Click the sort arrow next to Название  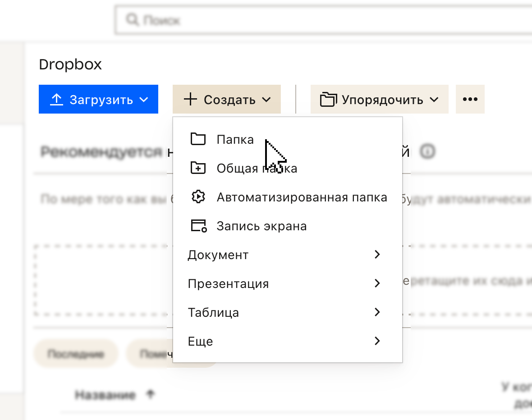pos(150,394)
